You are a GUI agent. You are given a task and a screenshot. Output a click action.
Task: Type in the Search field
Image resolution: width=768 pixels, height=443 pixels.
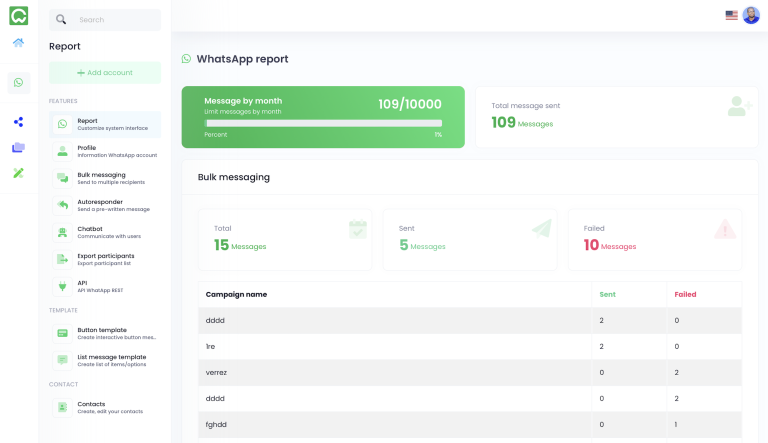click(115, 20)
